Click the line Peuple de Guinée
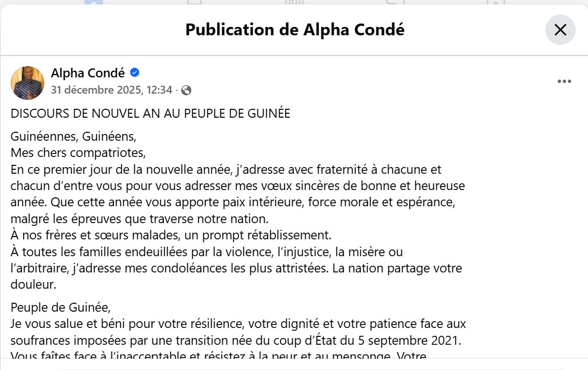The height and width of the screenshot is (370, 588). tap(61, 308)
